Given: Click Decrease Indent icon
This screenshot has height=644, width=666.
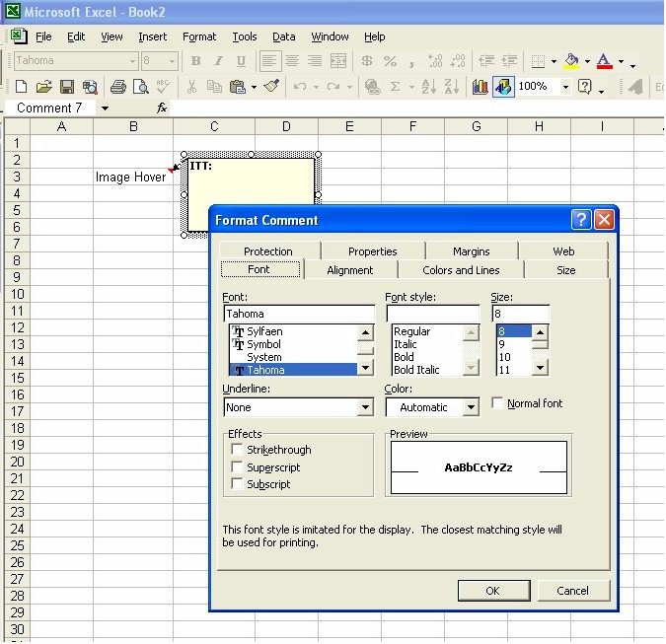Looking at the screenshot, I should point(486,61).
